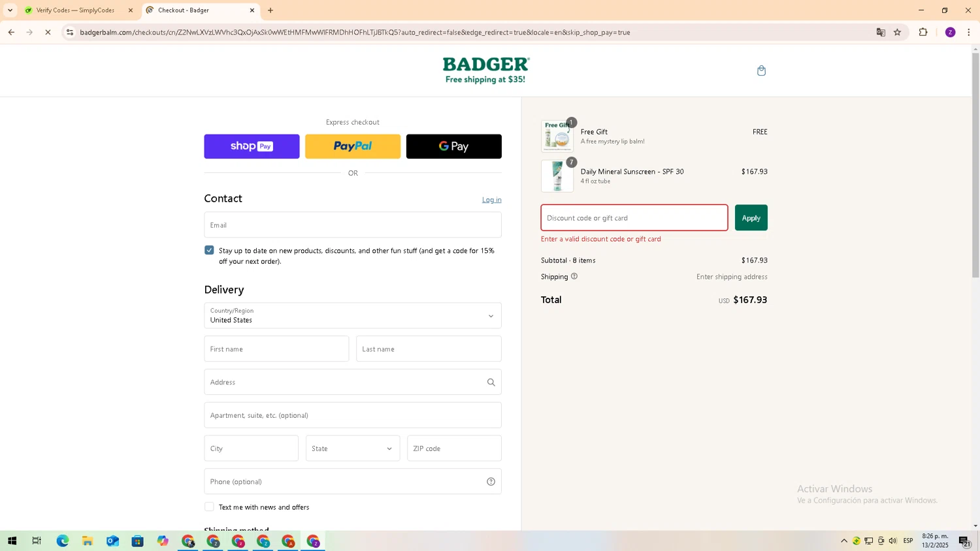The height and width of the screenshot is (551, 980).
Task: Click the site information icon in address bar
Action: (x=70, y=32)
